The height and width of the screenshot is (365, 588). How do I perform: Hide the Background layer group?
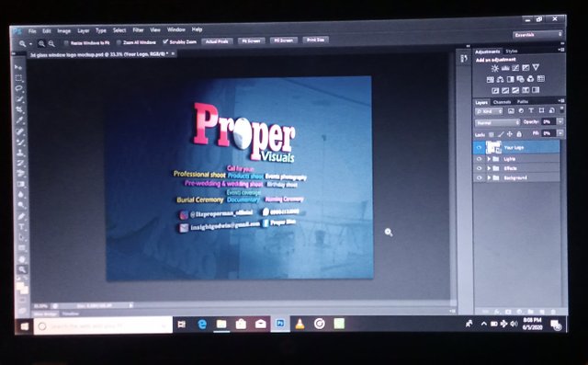[479, 177]
